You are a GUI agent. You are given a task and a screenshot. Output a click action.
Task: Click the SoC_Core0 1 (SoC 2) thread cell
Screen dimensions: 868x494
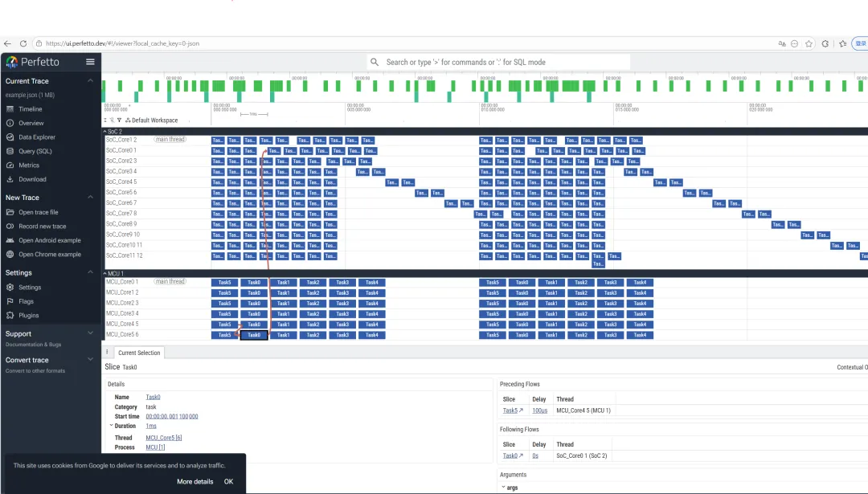pyautogui.click(x=582, y=455)
